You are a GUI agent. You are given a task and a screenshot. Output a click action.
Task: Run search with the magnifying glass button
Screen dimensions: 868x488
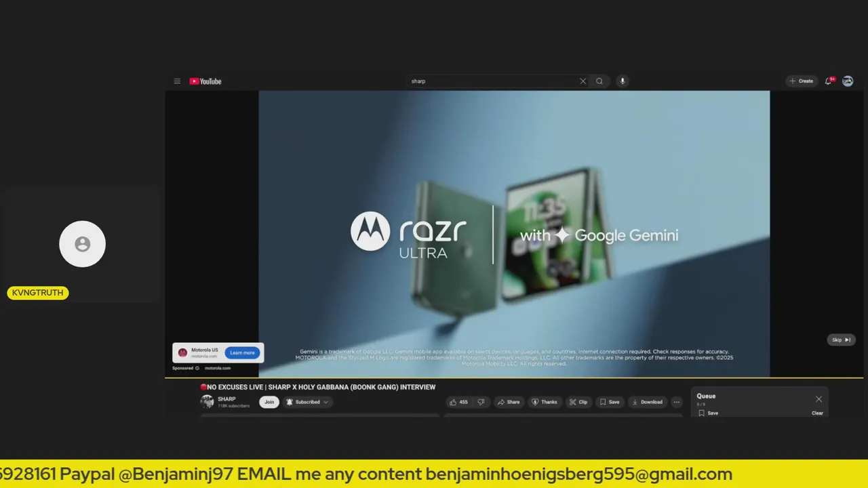point(599,81)
